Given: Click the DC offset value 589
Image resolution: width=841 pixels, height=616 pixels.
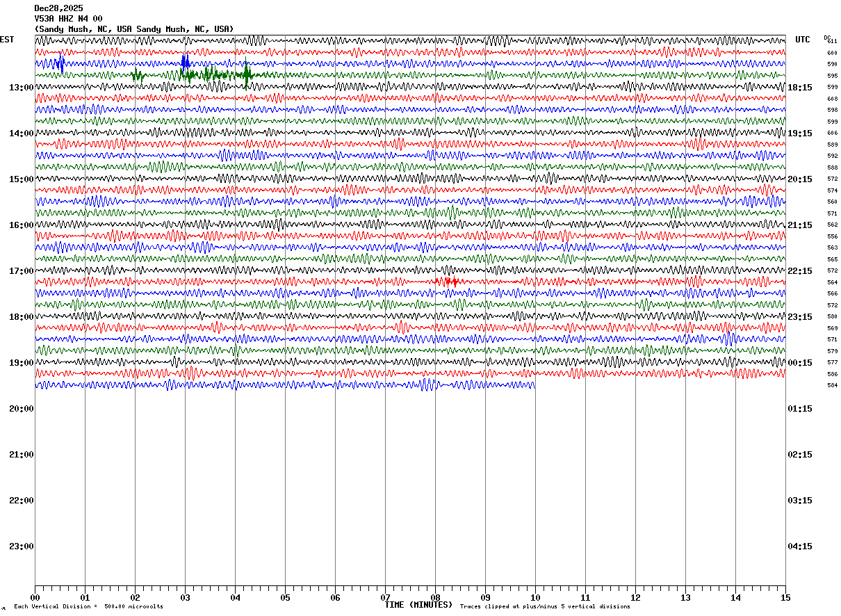Looking at the screenshot, I should point(832,145).
